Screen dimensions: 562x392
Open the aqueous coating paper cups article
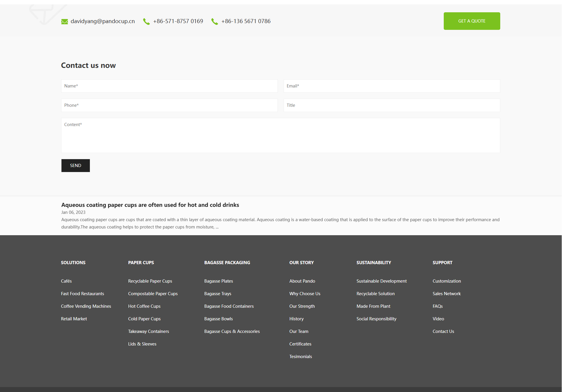point(150,205)
